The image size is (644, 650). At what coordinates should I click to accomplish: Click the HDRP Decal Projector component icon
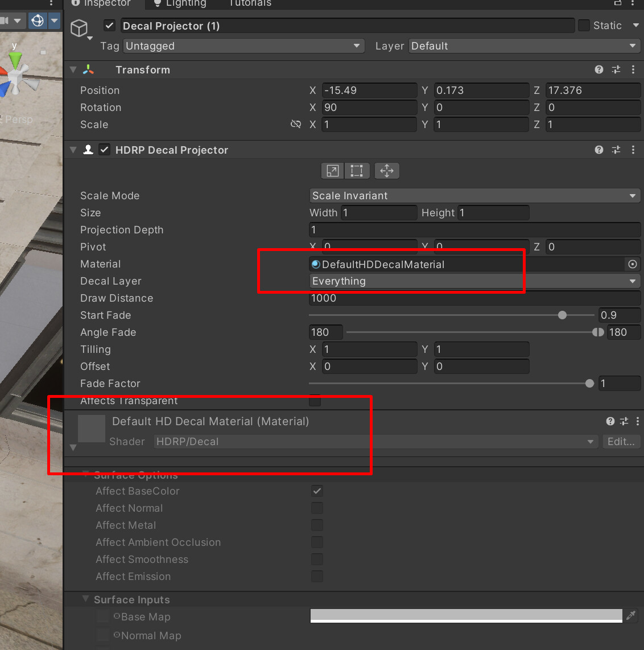point(88,150)
